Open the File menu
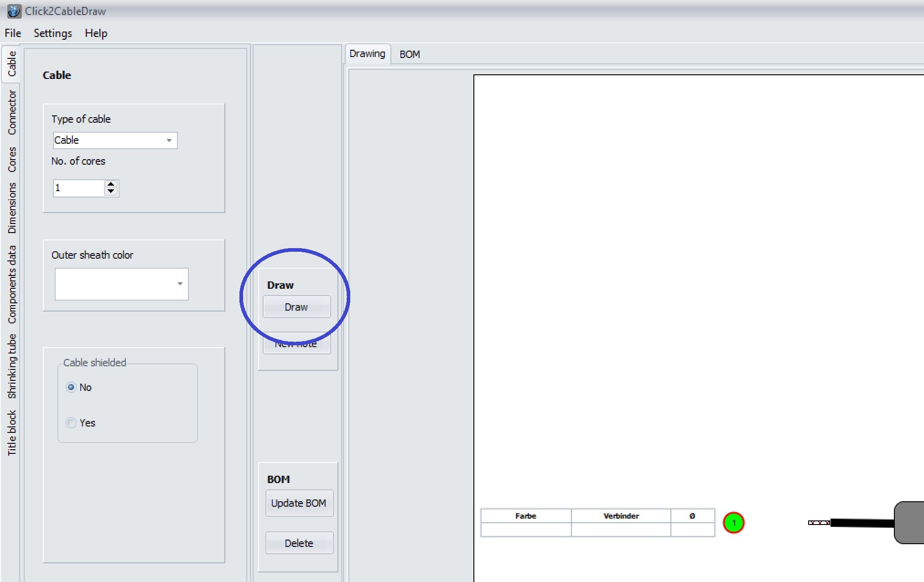The image size is (924, 582). pyautogui.click(x=13, y=33)
